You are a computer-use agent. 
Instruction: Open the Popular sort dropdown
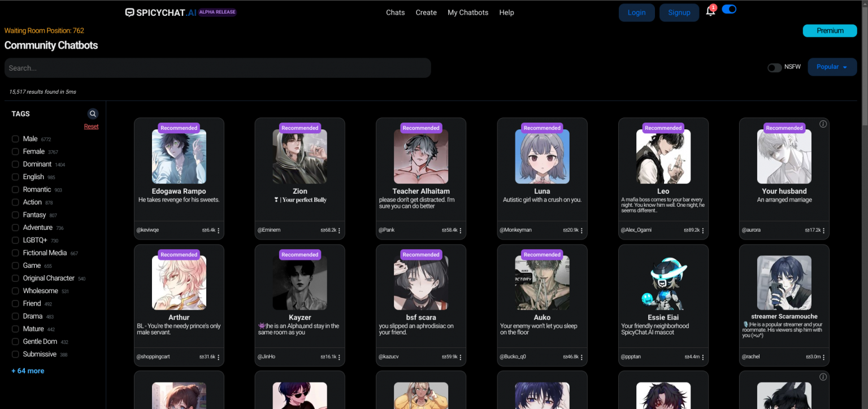click(832, 67)
